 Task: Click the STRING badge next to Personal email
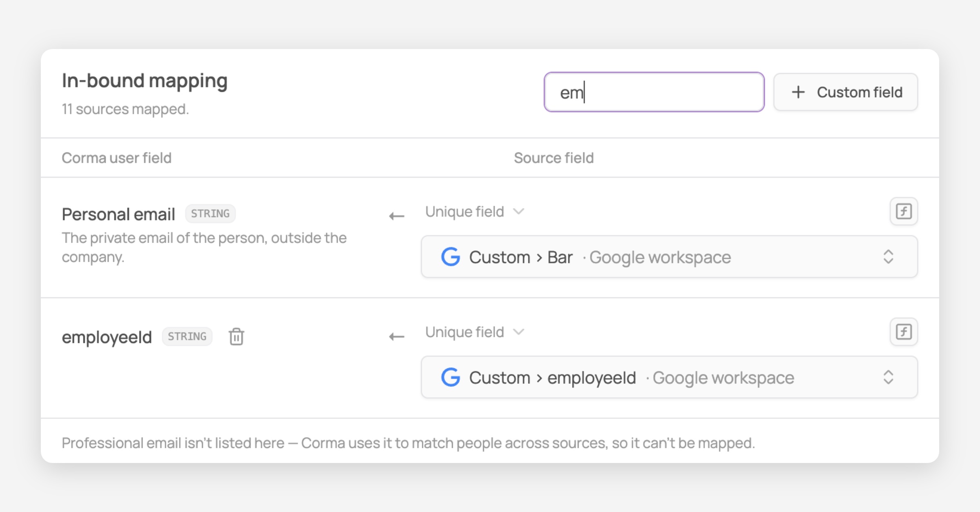coord(210,214)
